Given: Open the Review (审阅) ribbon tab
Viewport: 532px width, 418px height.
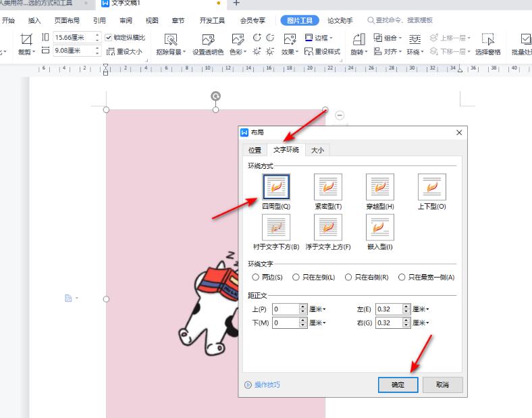Looking at the screenshot, I should click(x=126, y=21).
